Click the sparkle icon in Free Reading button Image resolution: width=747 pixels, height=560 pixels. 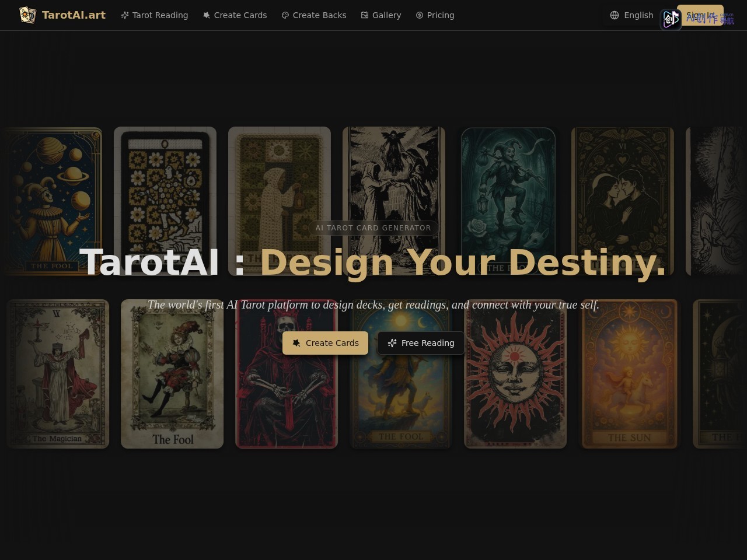392,343
